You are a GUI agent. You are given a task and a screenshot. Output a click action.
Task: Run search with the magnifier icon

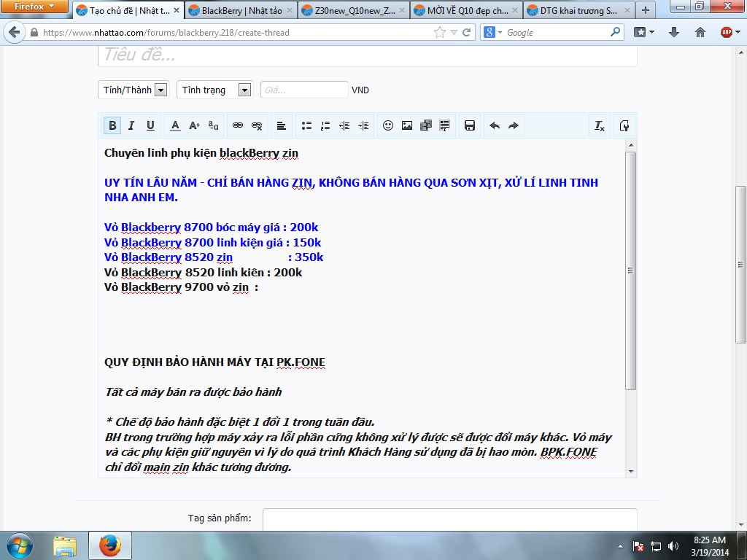[x=615, y=32]
